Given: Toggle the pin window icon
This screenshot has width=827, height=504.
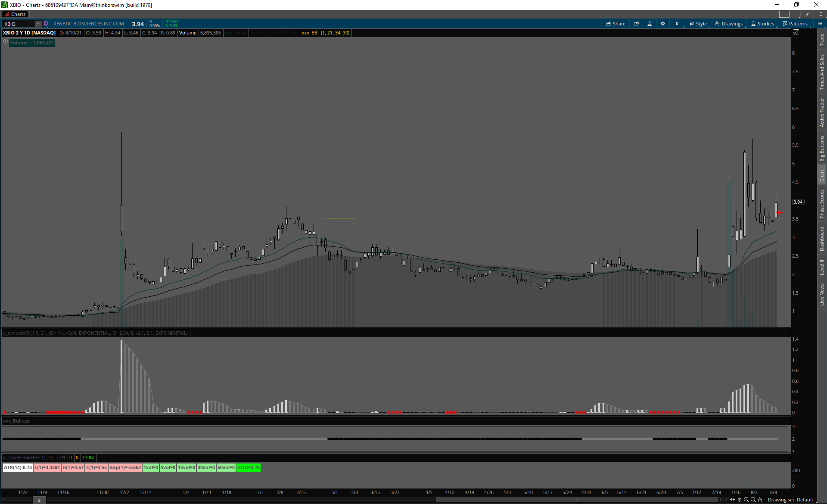Looking at the screenshot, I should [x=807, y=14].
